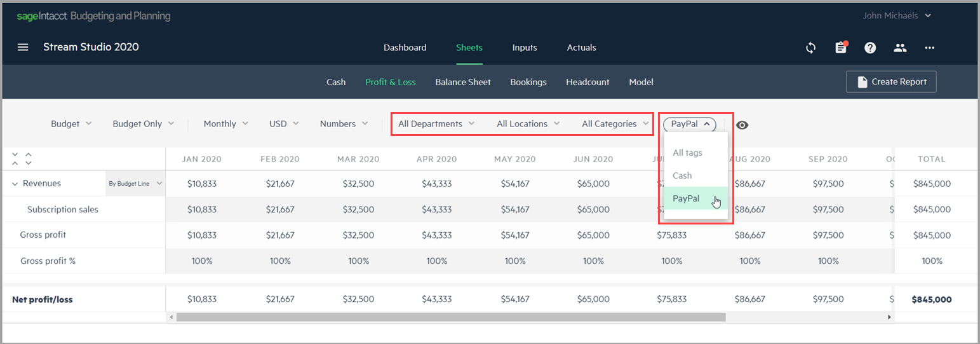This screenshot has height=344, width=980.
Task: Open the Bookings sheet
Action: point(528,82)
